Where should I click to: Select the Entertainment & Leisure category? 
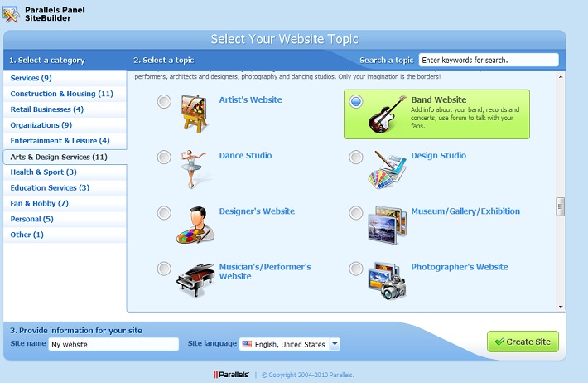60,141
